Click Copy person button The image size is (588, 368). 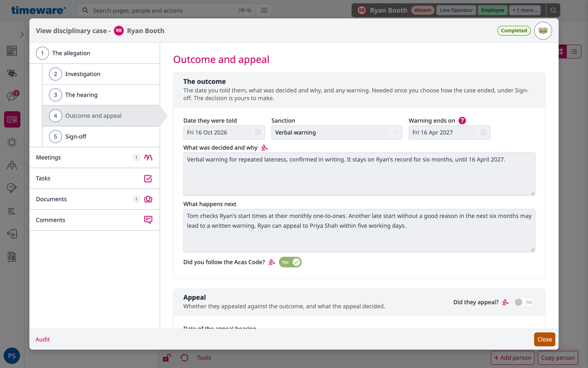click(x=558, y=358)
